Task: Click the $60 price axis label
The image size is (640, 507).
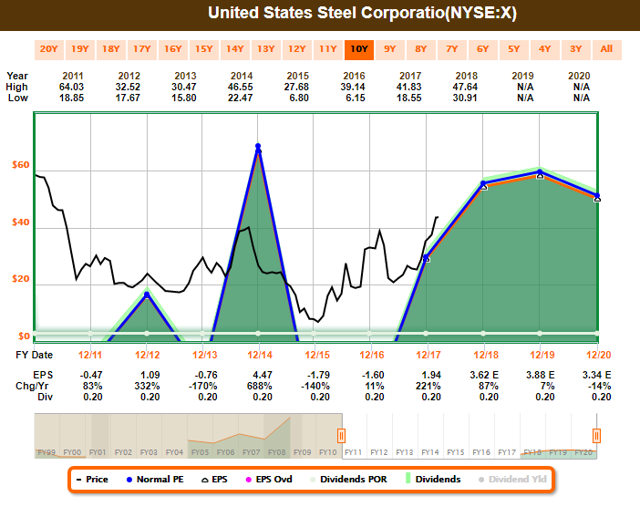Action: (20, 165)
